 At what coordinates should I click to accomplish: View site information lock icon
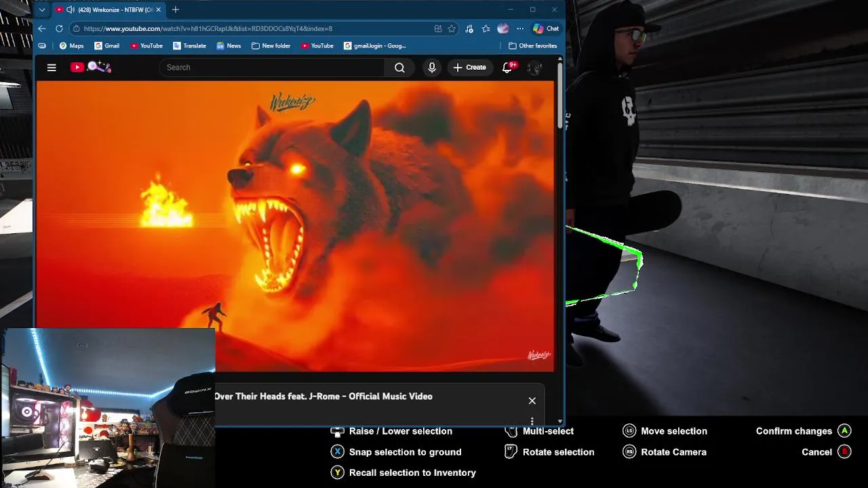coord(77,28)
